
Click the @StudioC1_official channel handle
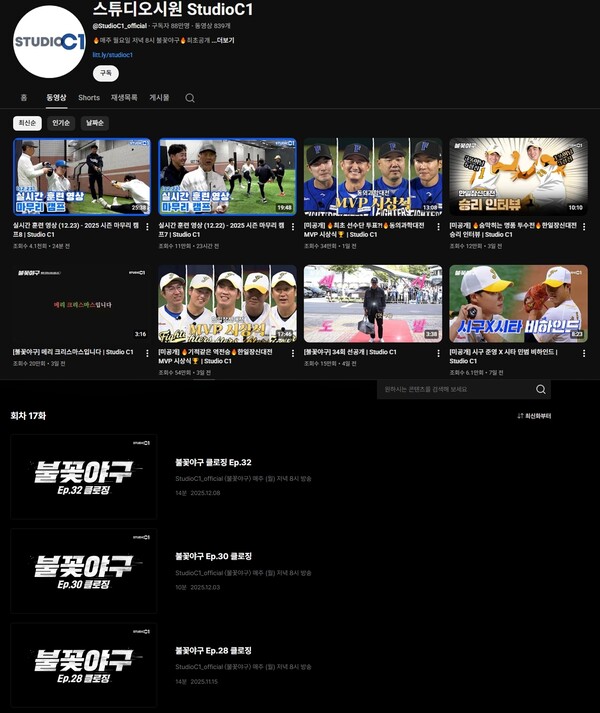[x=120, y=26]
